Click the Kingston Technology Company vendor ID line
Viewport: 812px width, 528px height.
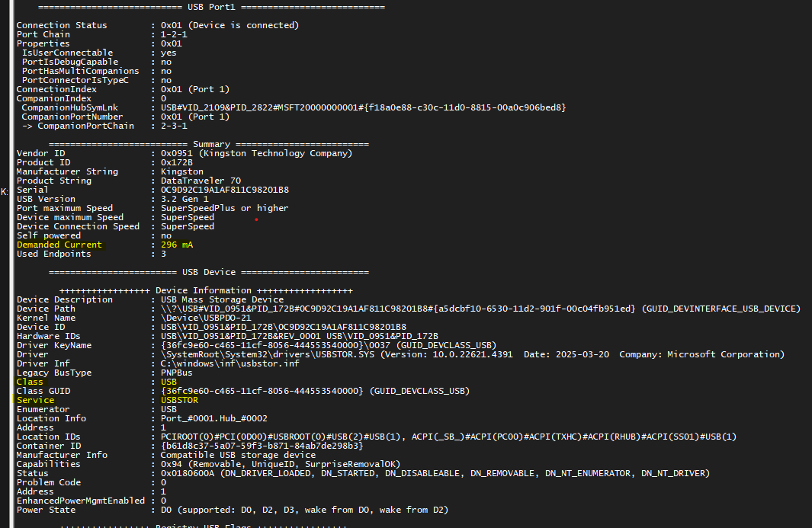click(x=256, y=153)
